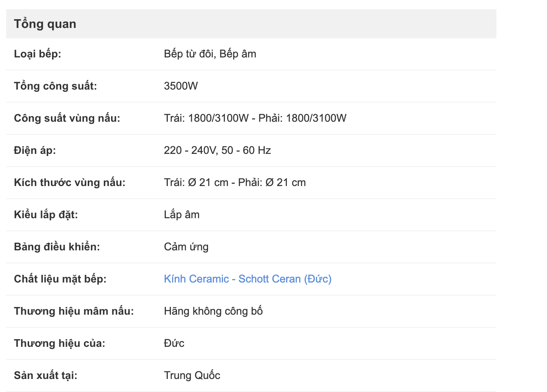
Task: Select the Bếp từ đôi, Bếp âm value
Action: [x=210, y=54]
